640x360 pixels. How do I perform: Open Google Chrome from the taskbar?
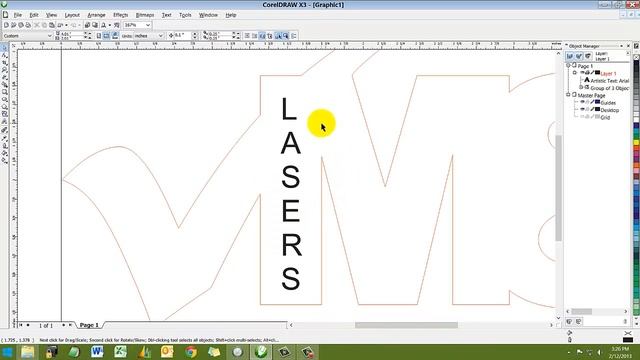191,351
